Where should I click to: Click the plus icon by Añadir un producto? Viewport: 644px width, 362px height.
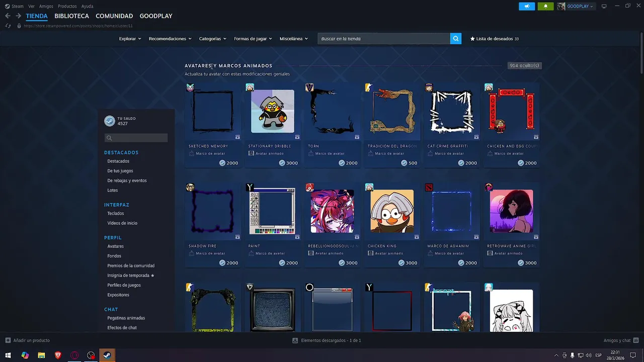[x=8, y=340]
